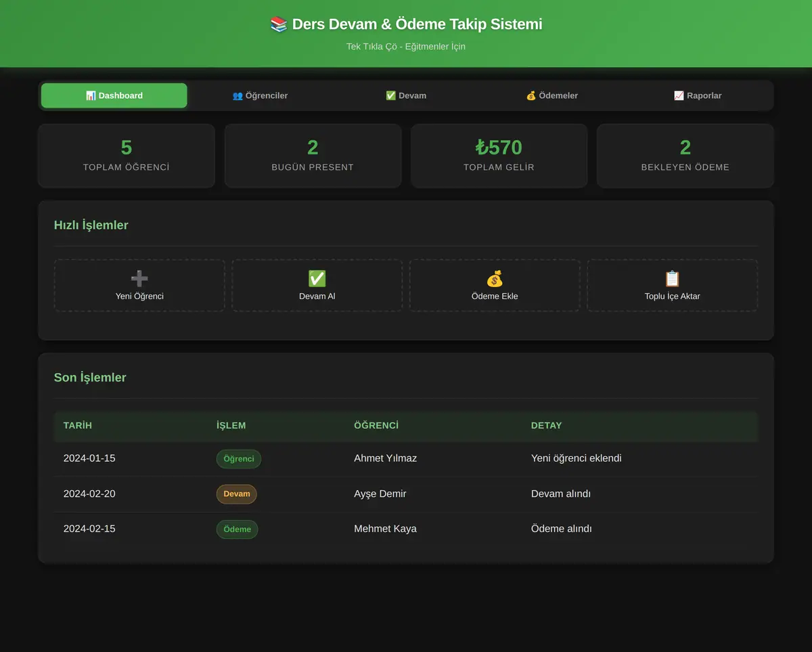This screenshot has height=652, width=812.
Task: Select the Bugün Present stat card
Action: tap(313, 156)
